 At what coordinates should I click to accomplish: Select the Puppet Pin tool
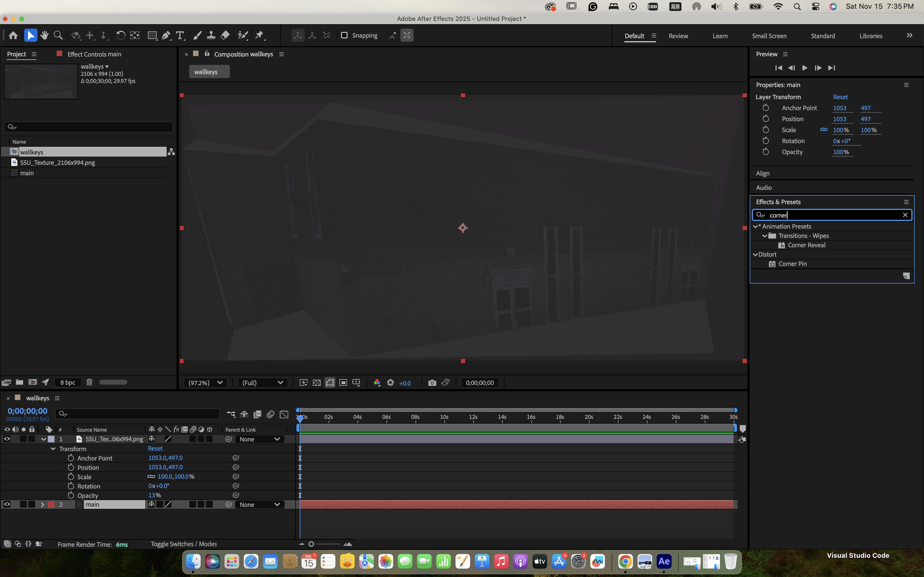(x=260, y=35)
